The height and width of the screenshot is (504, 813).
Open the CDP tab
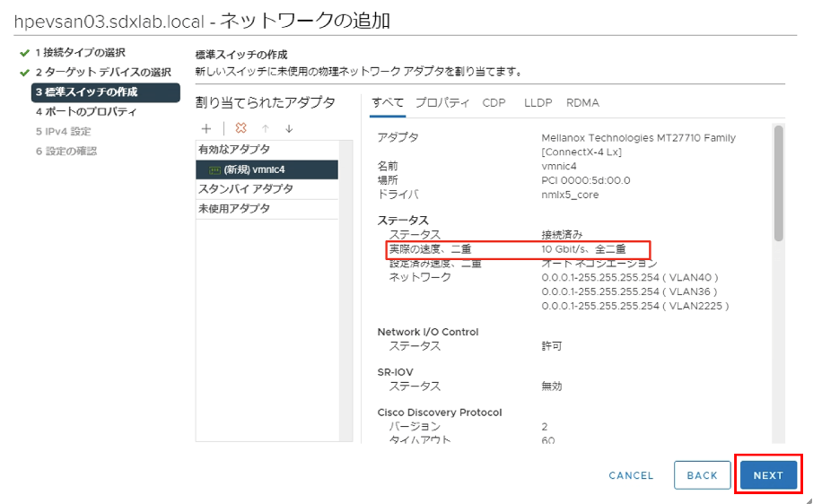click(494, 102)
